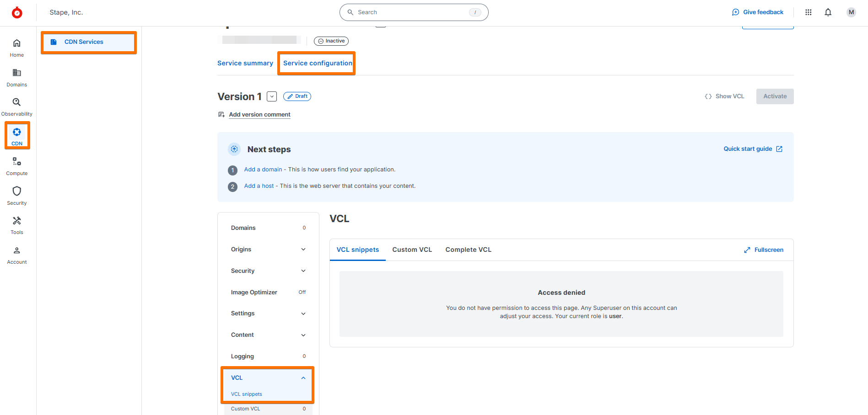Click the Add a domain link
Viewport: 868px width, 415px height.
[263, 170]
